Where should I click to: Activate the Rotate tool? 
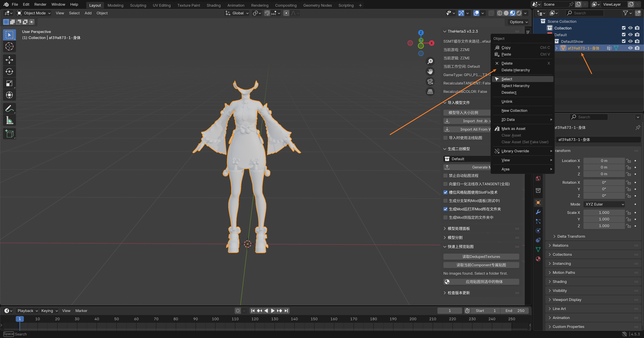[9, 72]
